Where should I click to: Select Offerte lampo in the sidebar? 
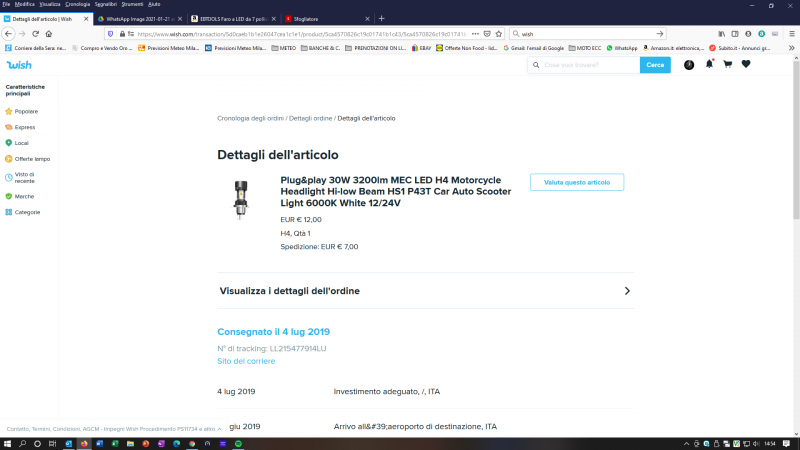click(x=28, y=159)
